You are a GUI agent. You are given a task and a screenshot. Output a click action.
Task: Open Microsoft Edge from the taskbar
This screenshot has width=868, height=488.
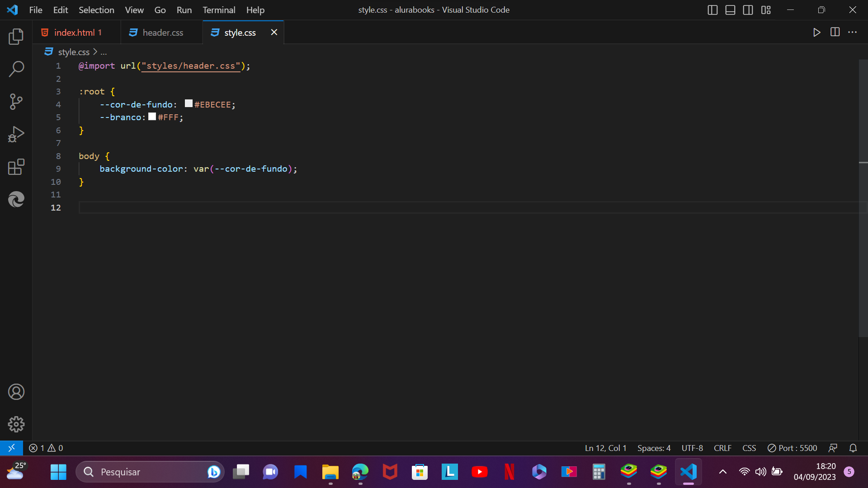pos(360,472)
